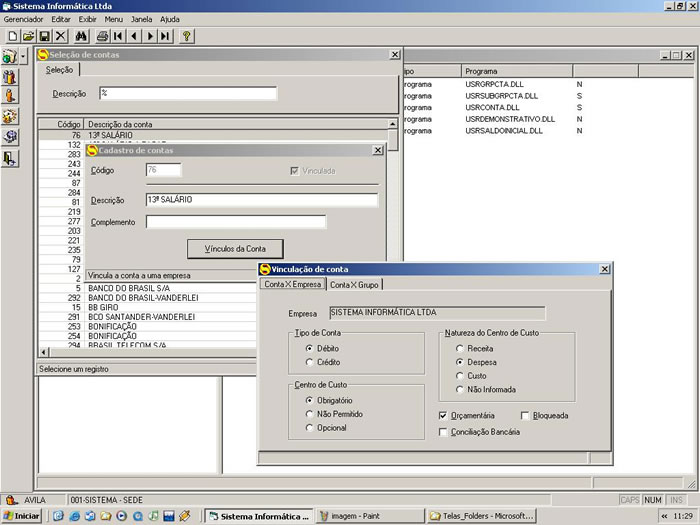Click the Sistema Informática taskbar button
The height and width of the screenshot is (525, 700).
click(259, 516)
